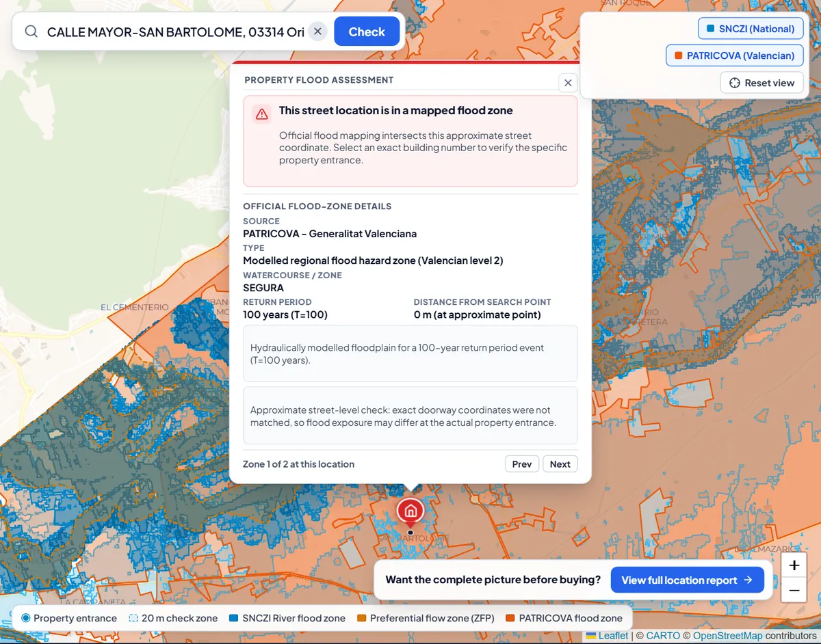This screenshot has width=821, height=644.
Task: Click the hydraulically modelled floodplain description box
Action: point(410,353)
